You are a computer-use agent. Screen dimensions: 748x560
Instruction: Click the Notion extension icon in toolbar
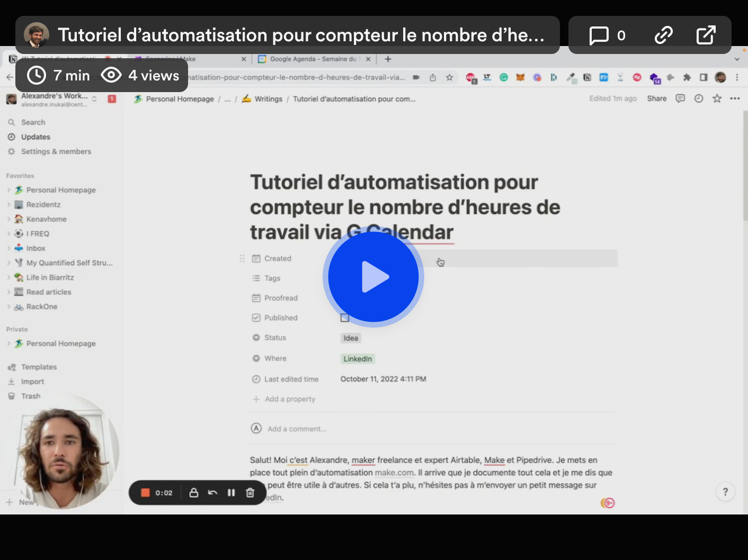point(587,77)
